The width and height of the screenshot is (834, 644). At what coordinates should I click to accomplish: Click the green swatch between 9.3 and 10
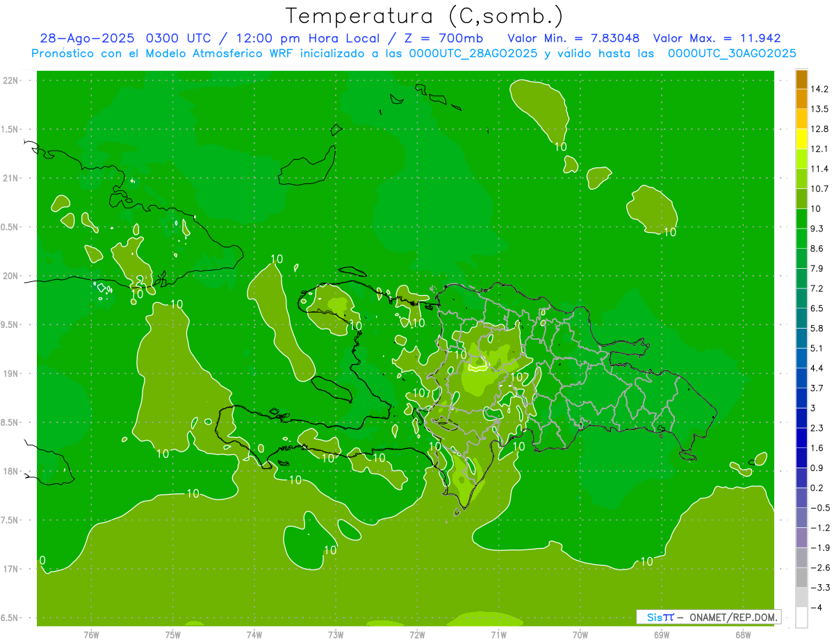801,219
